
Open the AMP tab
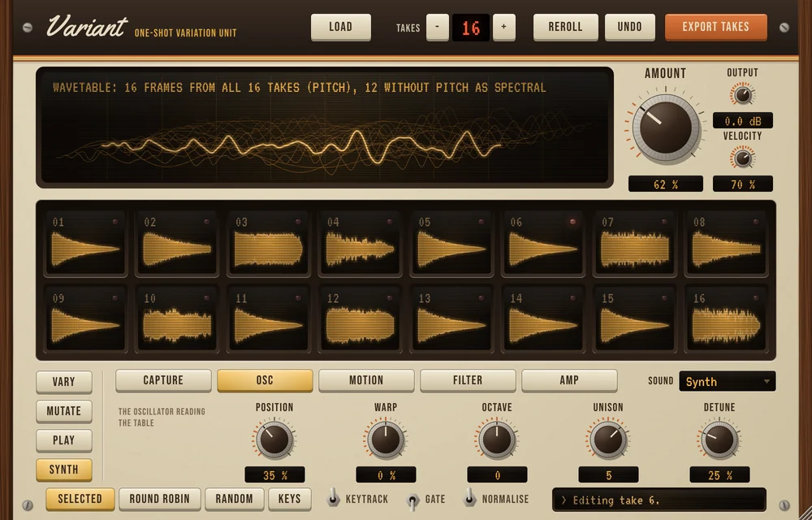pos(569,380)
